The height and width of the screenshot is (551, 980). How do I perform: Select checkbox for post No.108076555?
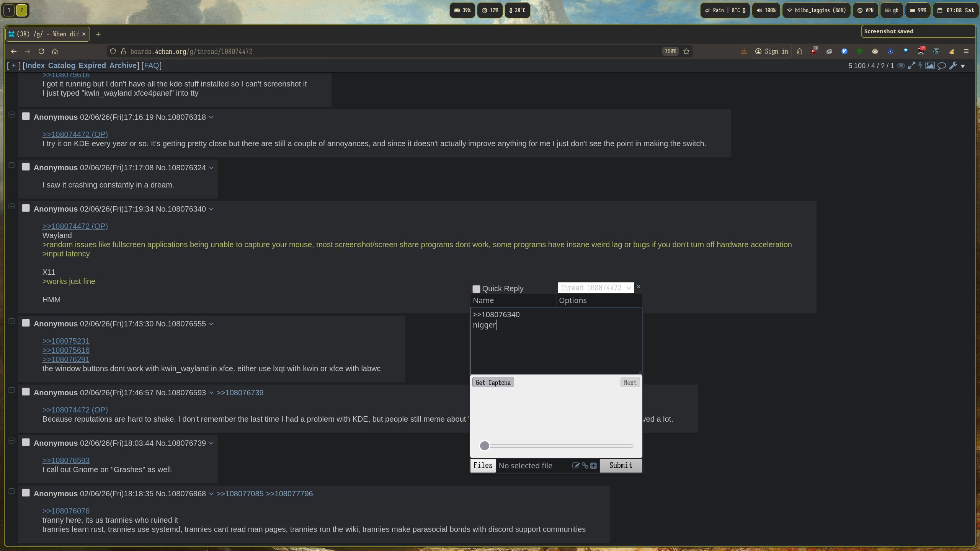click(x=26, y=323)
